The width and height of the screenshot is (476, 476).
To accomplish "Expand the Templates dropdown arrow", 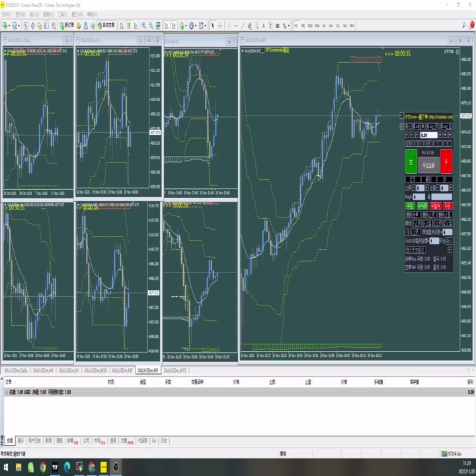I will (206, 26).
